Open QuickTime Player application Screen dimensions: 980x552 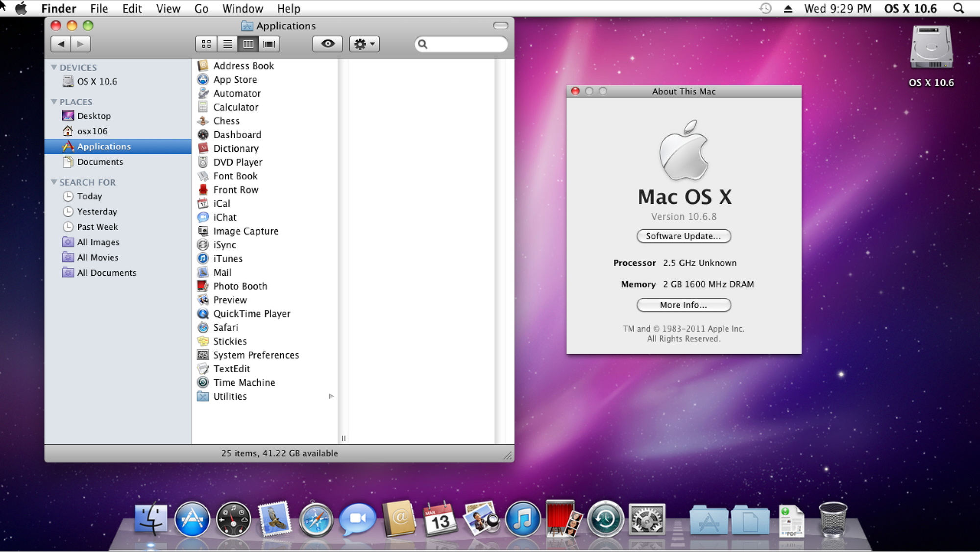click(x=251, y=313)
